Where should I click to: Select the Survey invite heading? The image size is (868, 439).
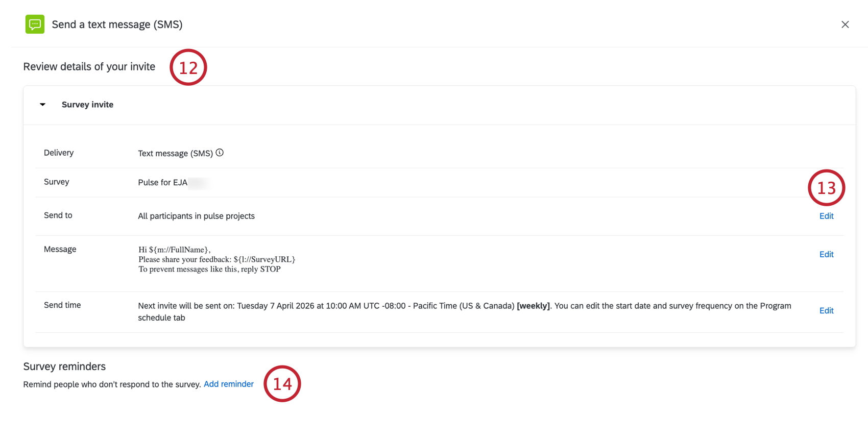pyautogui.click(x=87, y=105)
